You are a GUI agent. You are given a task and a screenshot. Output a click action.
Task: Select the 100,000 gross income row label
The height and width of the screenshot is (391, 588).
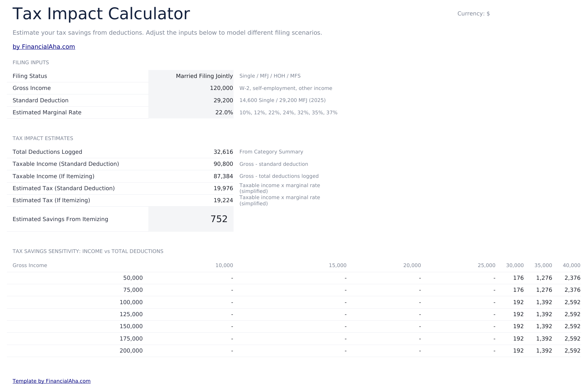[x=131, y=302]
